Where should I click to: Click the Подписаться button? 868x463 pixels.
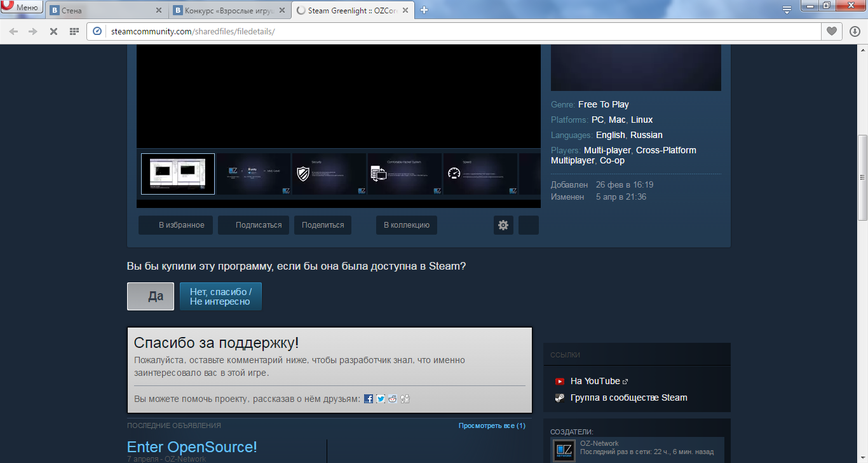coord(254,225)
